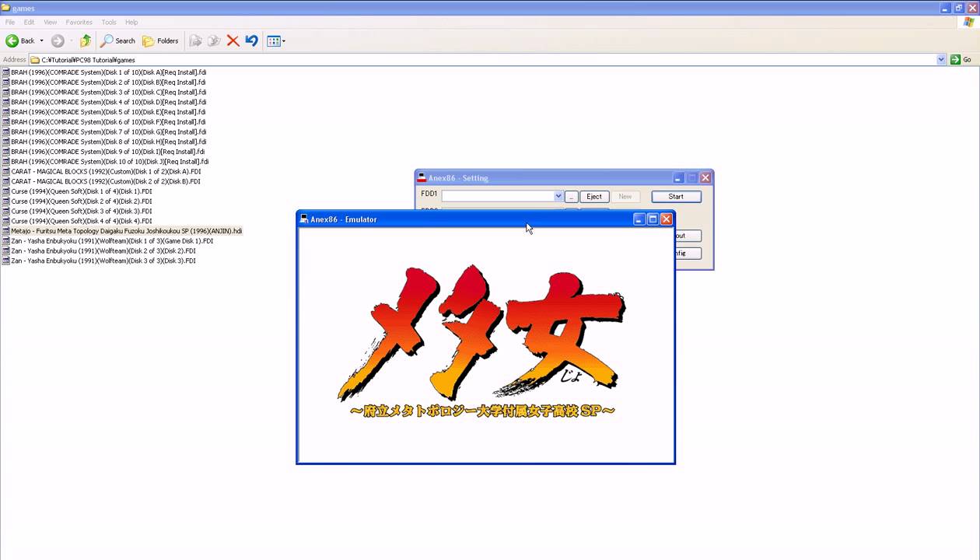The image size is (980, 560).
Task: Open the Favorites menu
Action: (x=79, y=22)
